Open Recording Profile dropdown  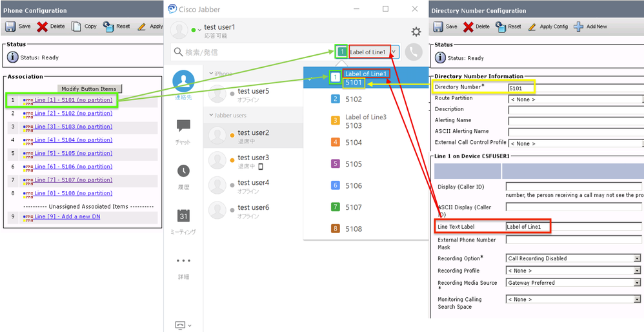pos(637,271)
